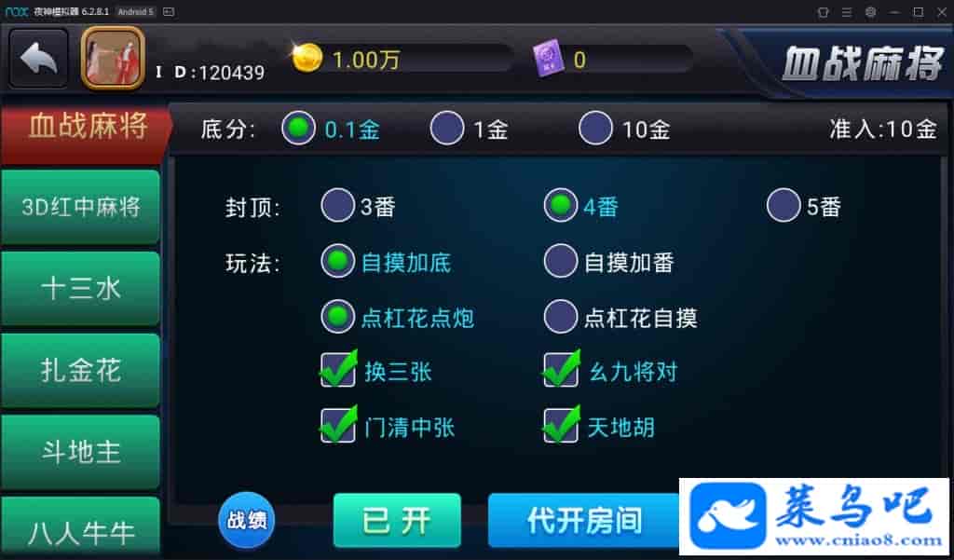The image size is (954, 560).
Task: Click the gold coin icon
Action: coord(307,59)
